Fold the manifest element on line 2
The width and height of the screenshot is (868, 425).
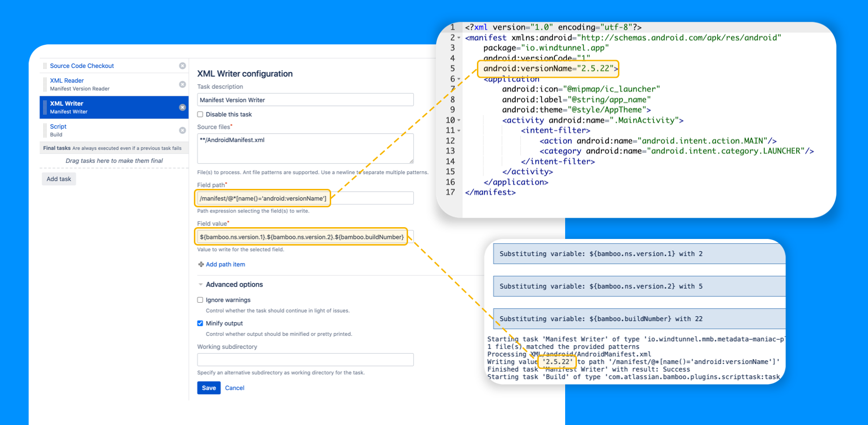(x=459, y=38)
